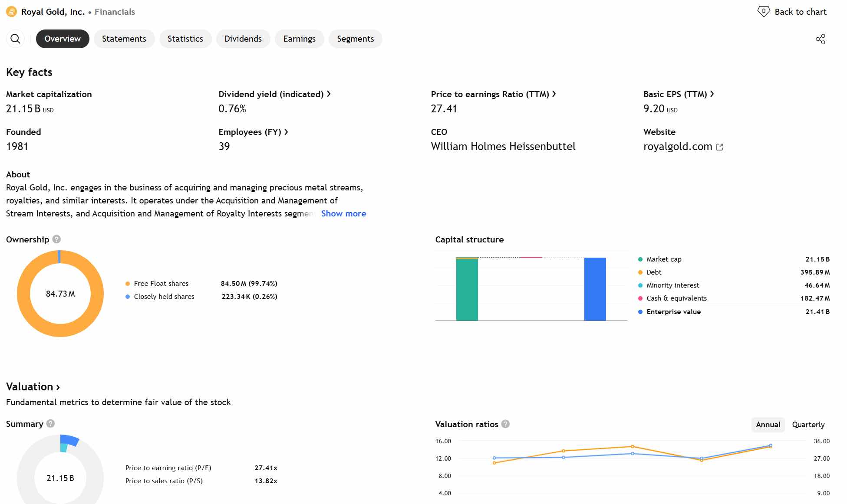Click the Royal Gold, Inc. title

[x=53, y=12]
